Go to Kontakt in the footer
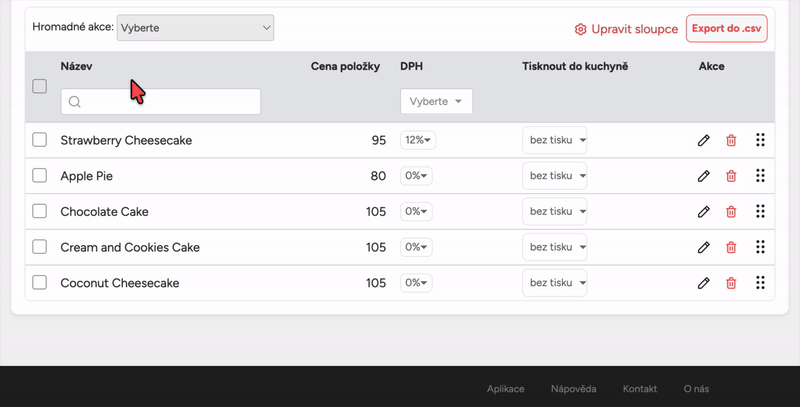Viewport: 800px width, 407px height. 640,388
